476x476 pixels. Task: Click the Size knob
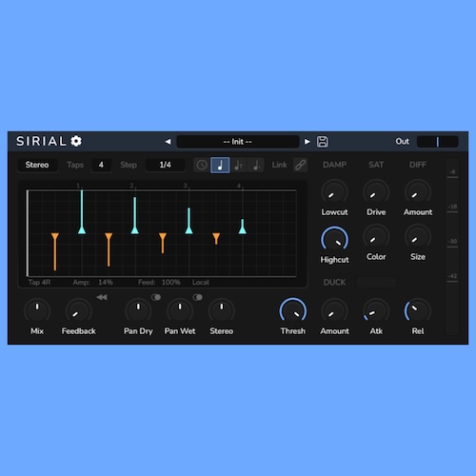tap(418, 237)
